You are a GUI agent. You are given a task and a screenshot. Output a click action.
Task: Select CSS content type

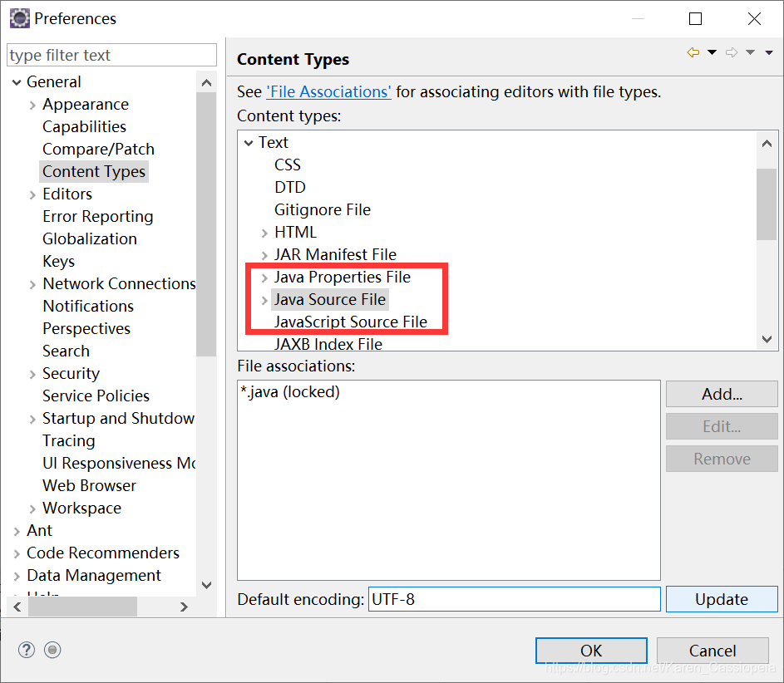[x=288, y=165]
